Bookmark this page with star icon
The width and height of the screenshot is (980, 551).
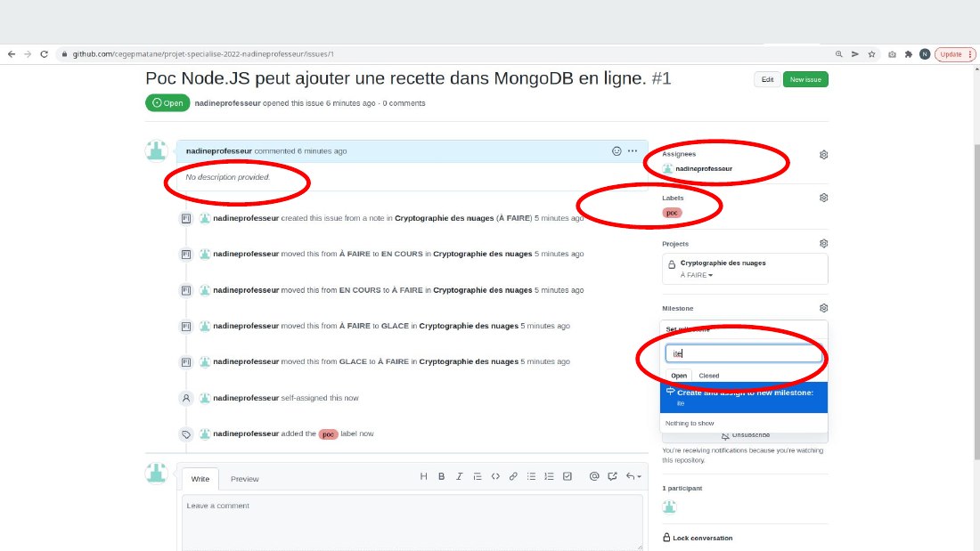871,54
